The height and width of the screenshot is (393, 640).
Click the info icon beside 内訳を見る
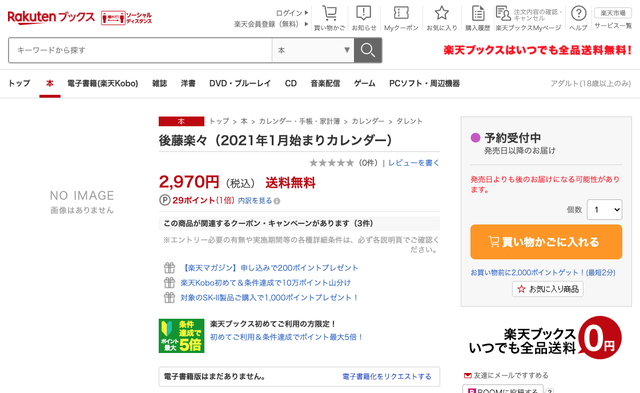pos(277,201)
